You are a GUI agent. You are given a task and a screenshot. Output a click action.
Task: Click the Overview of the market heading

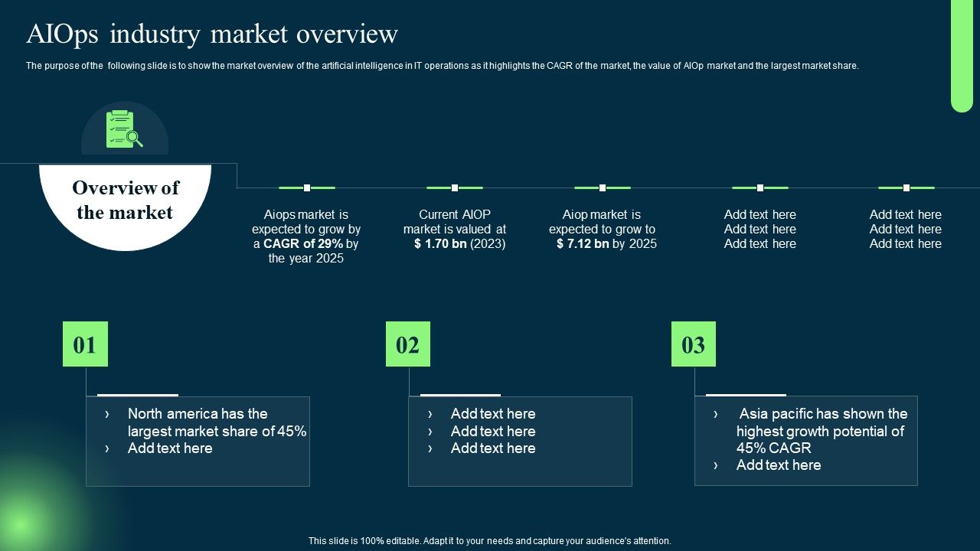pos(126,201)
